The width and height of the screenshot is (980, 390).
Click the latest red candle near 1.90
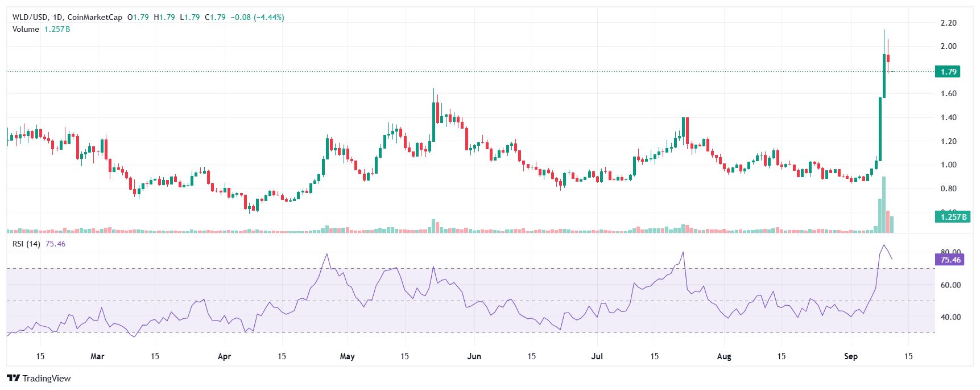[x=888, y=58]
